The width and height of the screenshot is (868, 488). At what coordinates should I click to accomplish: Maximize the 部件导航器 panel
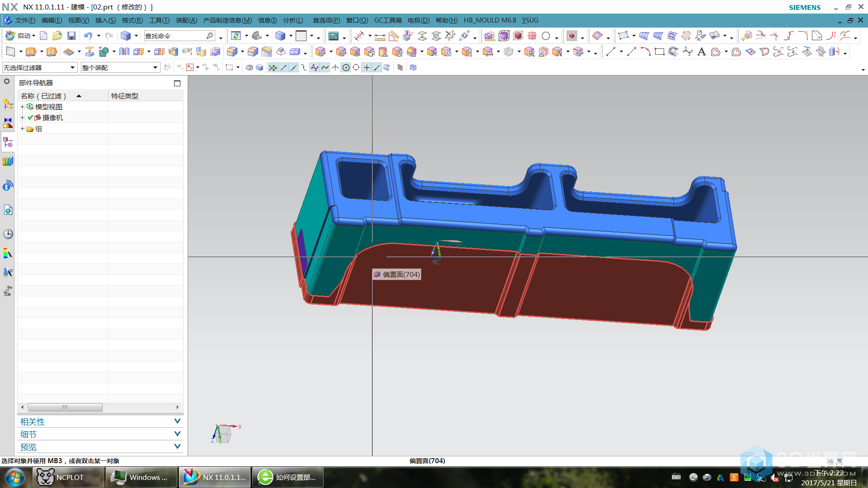[177, 83]
